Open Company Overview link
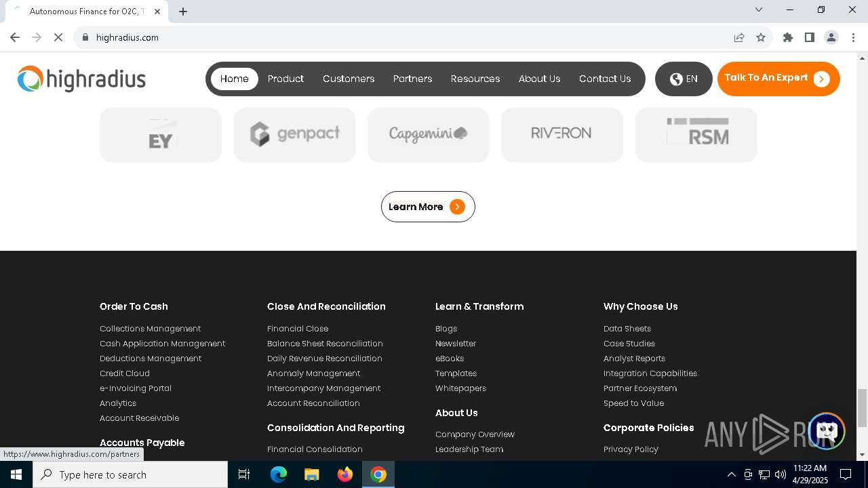868x488 pixels. (x=475, y=434)
